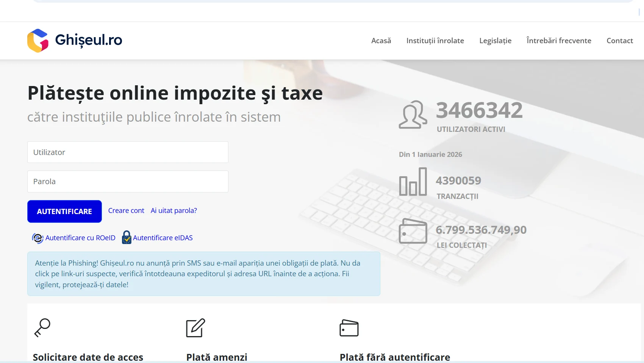This screenshot has height=363, width=644.
Task: Follow the Creare cont link
Action: point(126,211)
